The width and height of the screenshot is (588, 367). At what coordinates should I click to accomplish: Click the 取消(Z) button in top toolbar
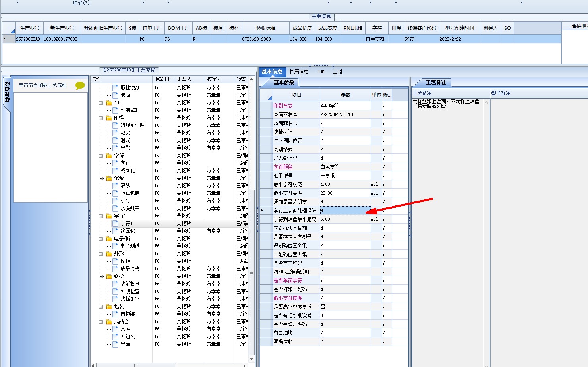tap(81, 3)
